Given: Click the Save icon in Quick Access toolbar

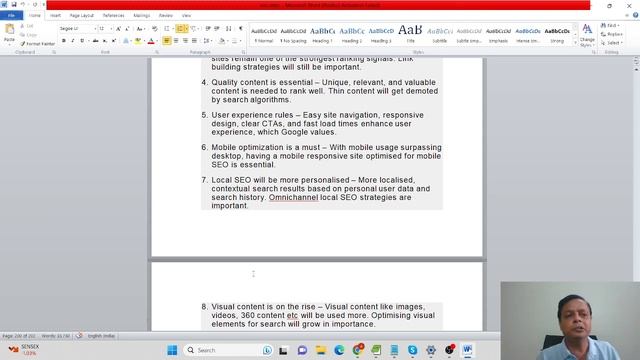Looking at the screenshot, I should point(14,4).
